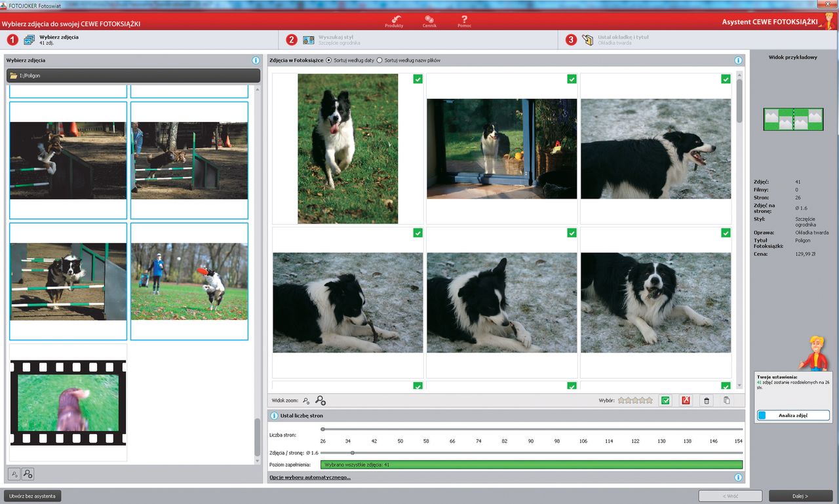Zoom in thumbnails in the Wybierz zdjęcia panel
The image size is (839, 504).
click(28, 474)
